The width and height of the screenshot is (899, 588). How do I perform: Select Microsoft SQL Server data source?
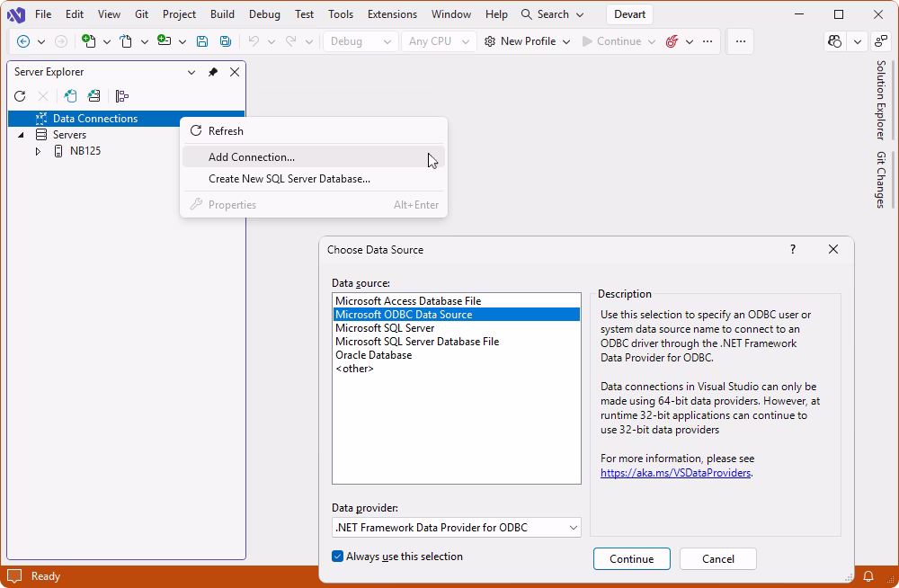coord(457,328)
